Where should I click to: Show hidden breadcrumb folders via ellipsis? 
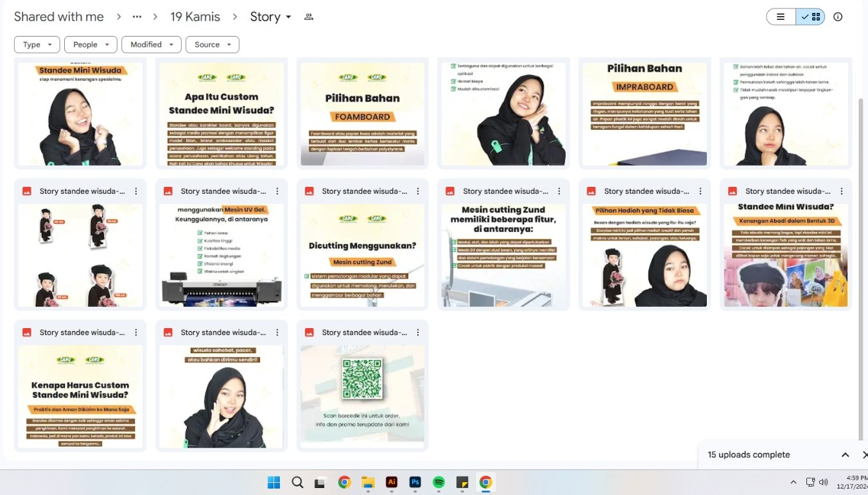point(137,17)
